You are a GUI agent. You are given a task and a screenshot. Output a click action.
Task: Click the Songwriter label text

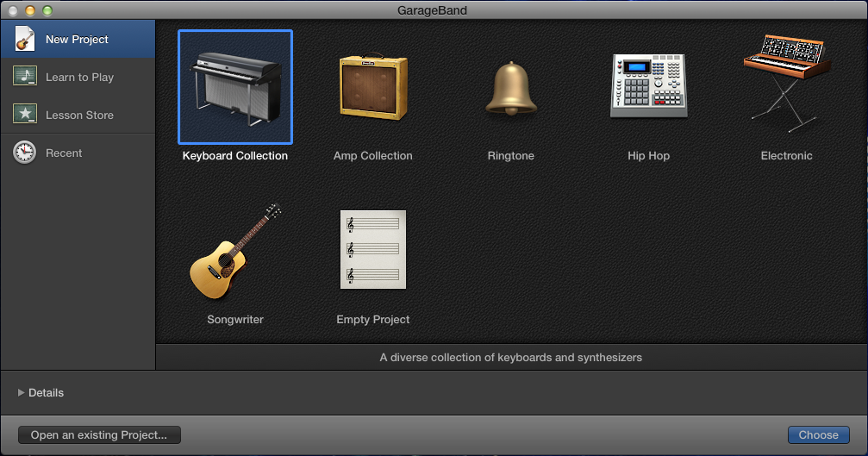pos(235,319)
